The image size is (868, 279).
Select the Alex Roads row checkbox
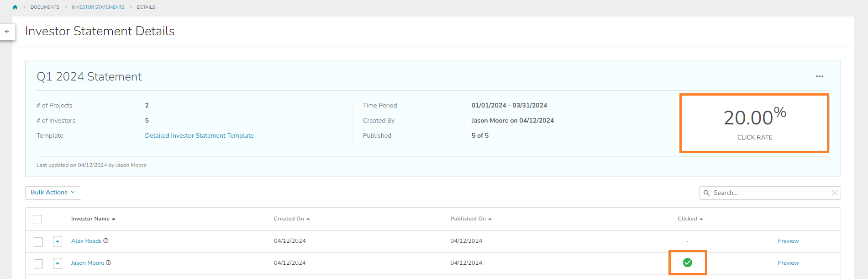[38, 241]
